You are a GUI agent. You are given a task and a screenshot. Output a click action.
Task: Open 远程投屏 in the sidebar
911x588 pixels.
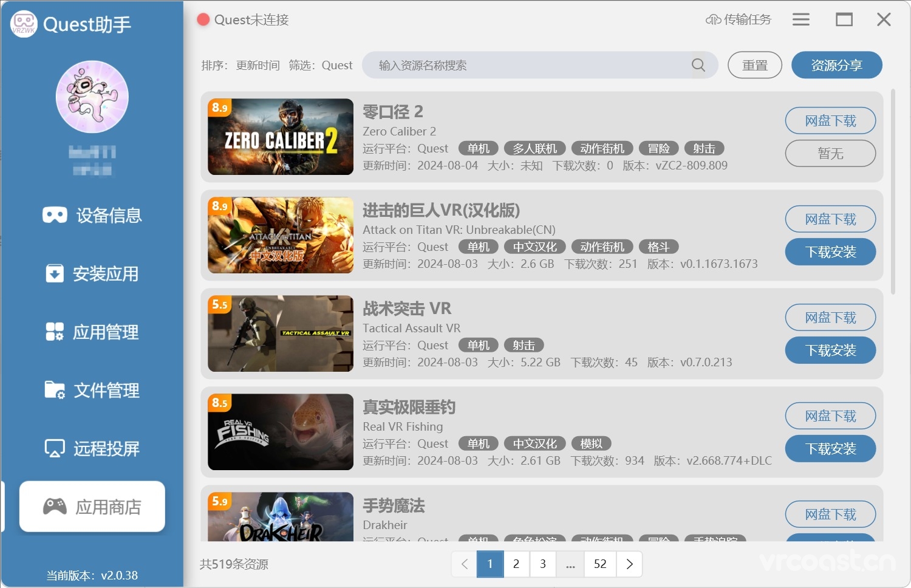[92, 448]
